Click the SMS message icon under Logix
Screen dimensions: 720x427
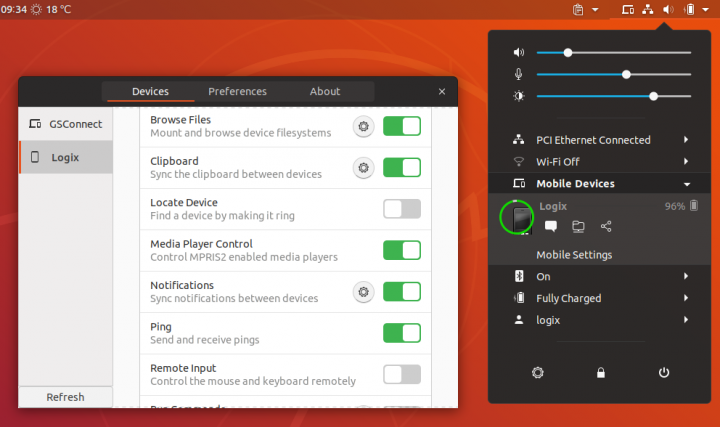pyautogui.click(x=550, y=227)
